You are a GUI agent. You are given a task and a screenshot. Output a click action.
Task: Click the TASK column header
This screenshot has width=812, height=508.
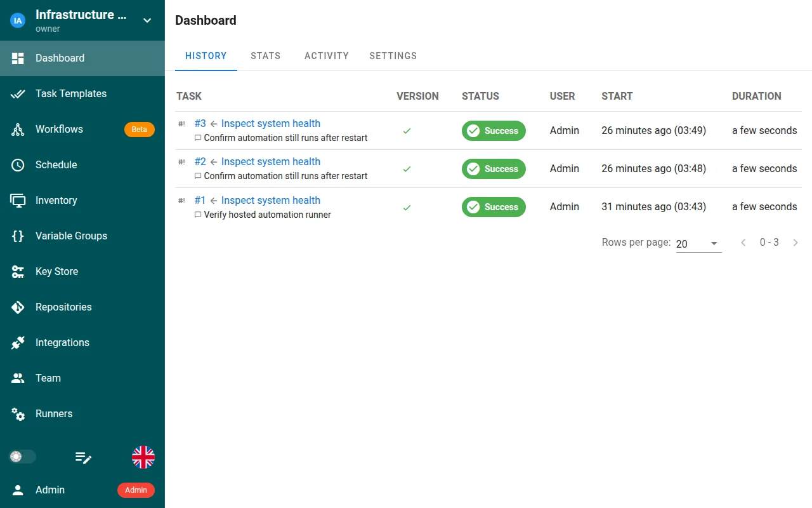[x=189, y=97]
